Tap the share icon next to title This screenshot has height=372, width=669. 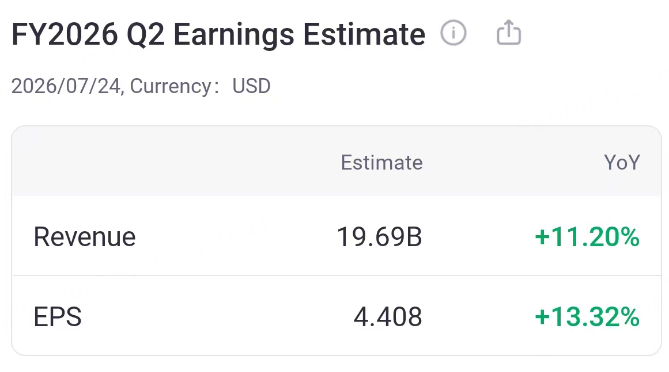click(509, 32)
